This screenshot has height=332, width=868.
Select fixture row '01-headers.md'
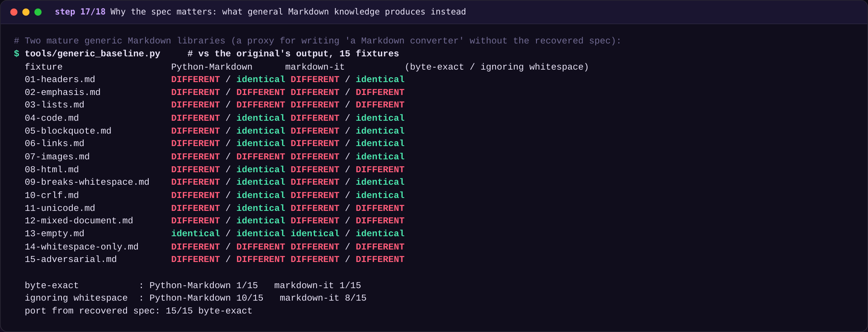point(215,79)
